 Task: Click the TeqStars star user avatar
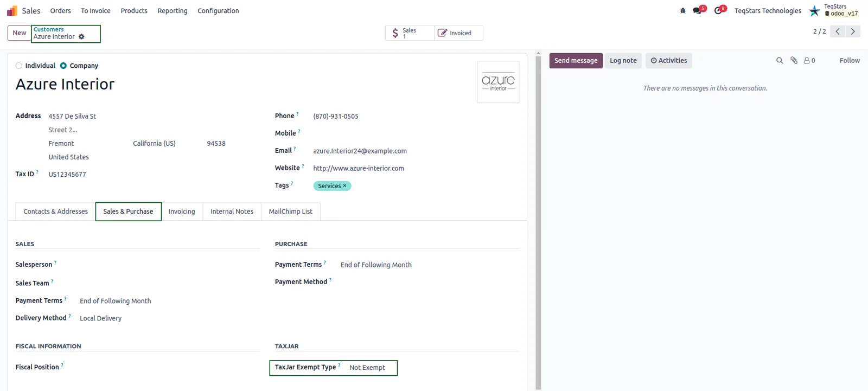coord(814,11)
